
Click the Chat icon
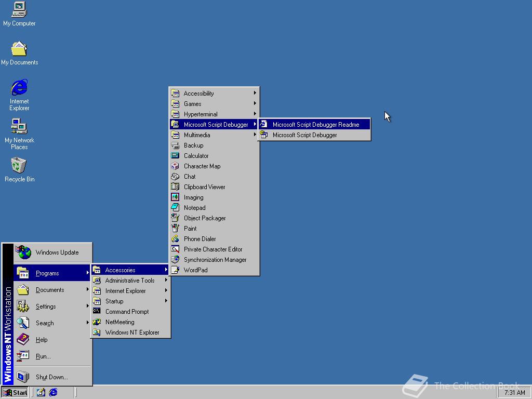click(175, 177)
